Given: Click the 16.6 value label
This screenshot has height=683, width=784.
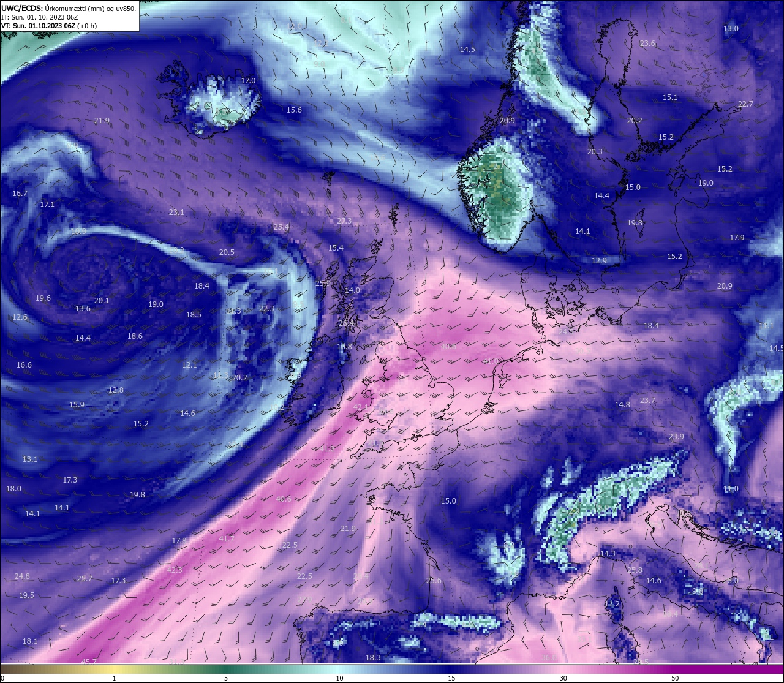Looking at the screenshot, I should pyautogui.click(x=24, y=365).
